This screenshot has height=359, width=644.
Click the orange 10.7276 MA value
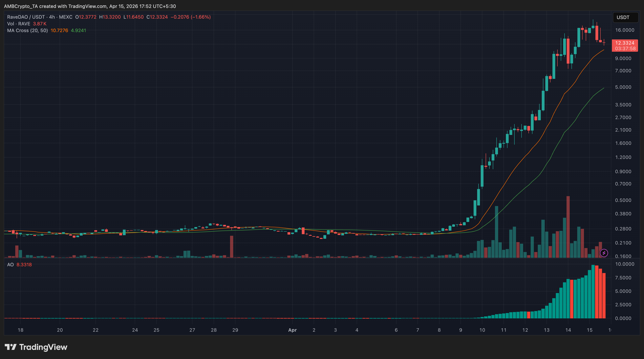59,31
